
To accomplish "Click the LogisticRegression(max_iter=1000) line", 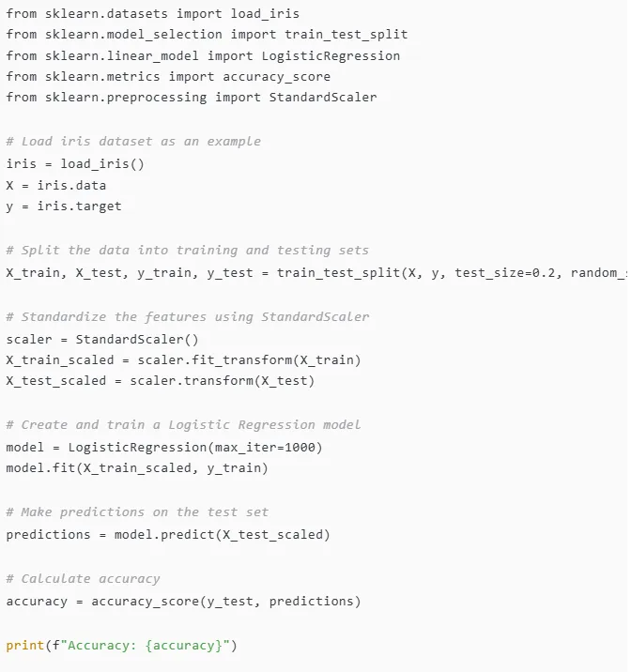I will pos(164,448).
